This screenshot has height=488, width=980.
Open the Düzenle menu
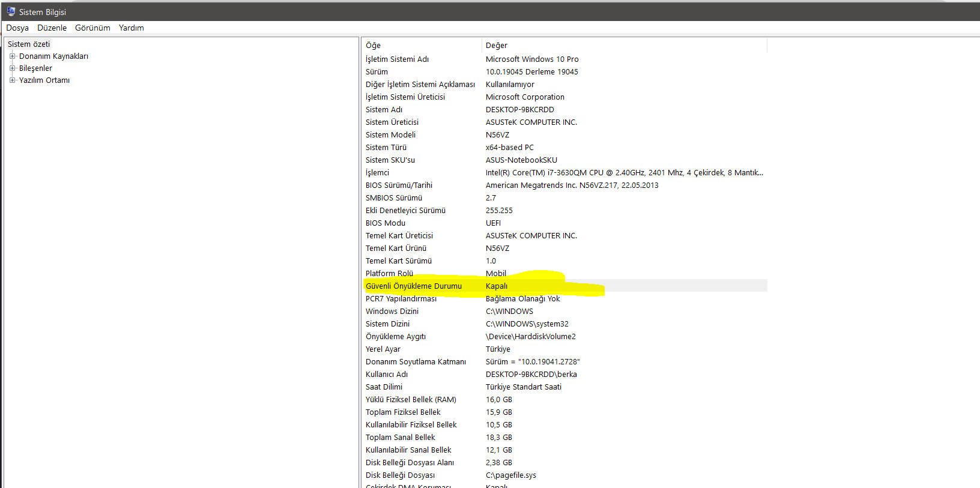[52, 28]
